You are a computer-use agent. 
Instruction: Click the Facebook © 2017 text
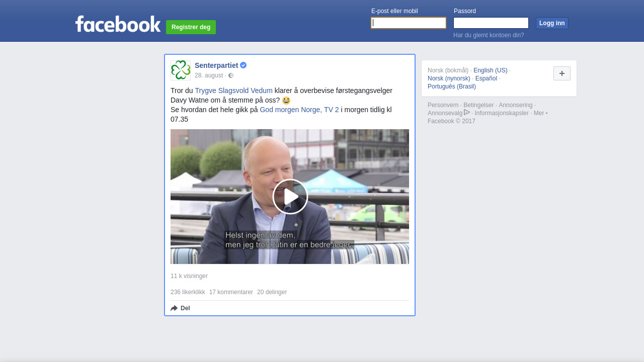(451, 121)
